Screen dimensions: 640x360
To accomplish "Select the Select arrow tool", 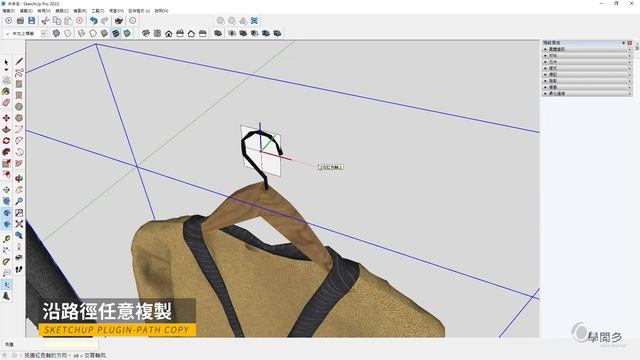I will click(6, 62).
